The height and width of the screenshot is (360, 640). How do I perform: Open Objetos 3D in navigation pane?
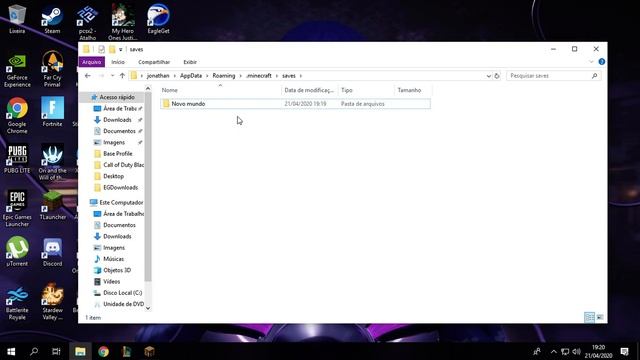tap(117, 271)
